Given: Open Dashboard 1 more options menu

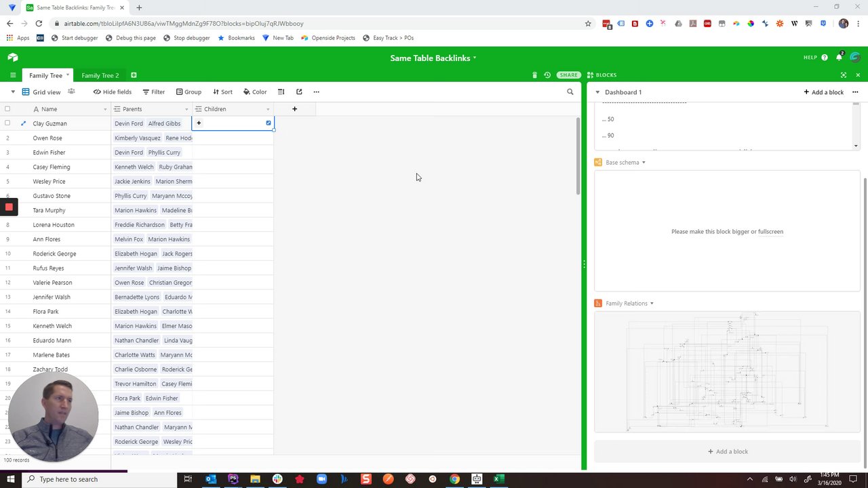Looking at the screenshot, I should [855, 92].
